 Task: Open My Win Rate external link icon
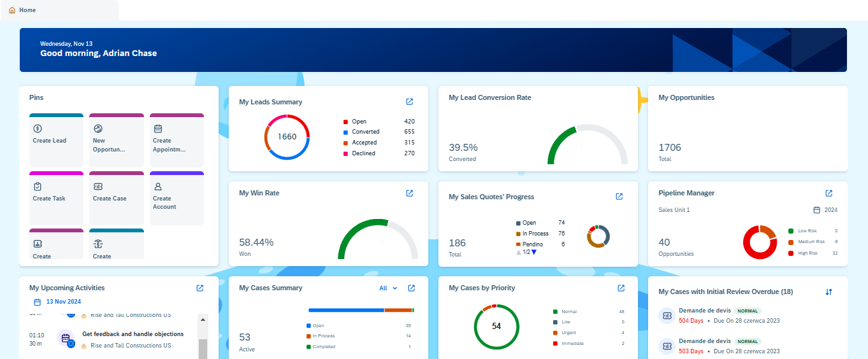click(410, 194)
